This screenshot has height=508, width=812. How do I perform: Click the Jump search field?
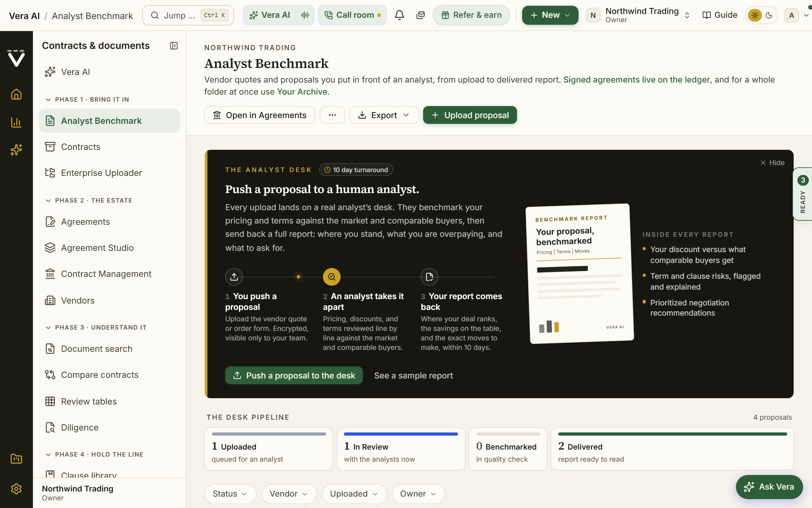tap(188, 15)
